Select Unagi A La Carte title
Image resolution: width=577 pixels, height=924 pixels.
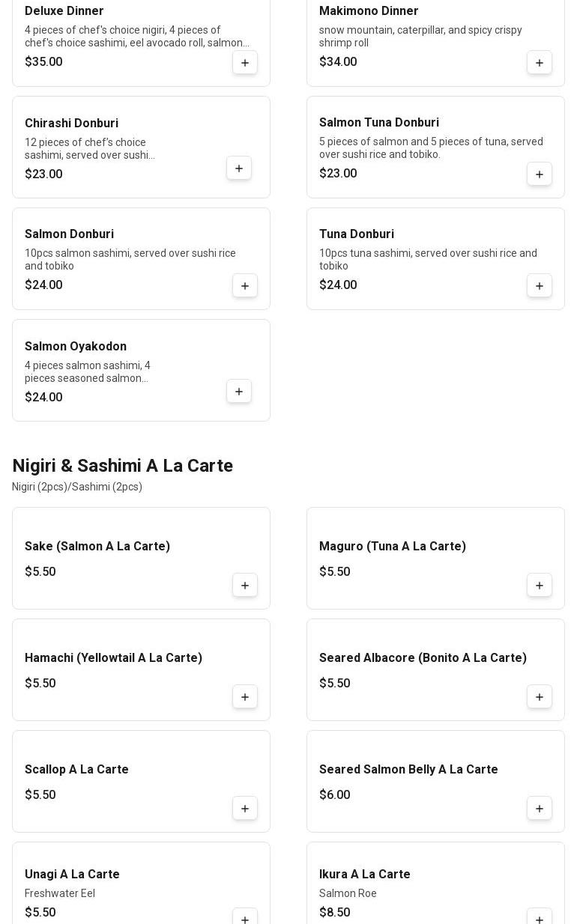click(72, 875)
